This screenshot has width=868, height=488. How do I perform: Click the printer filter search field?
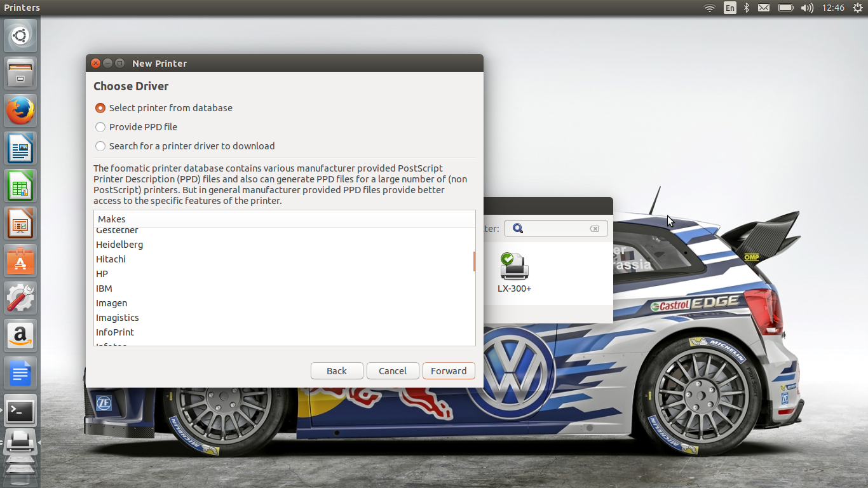click(x=556, y=229)
